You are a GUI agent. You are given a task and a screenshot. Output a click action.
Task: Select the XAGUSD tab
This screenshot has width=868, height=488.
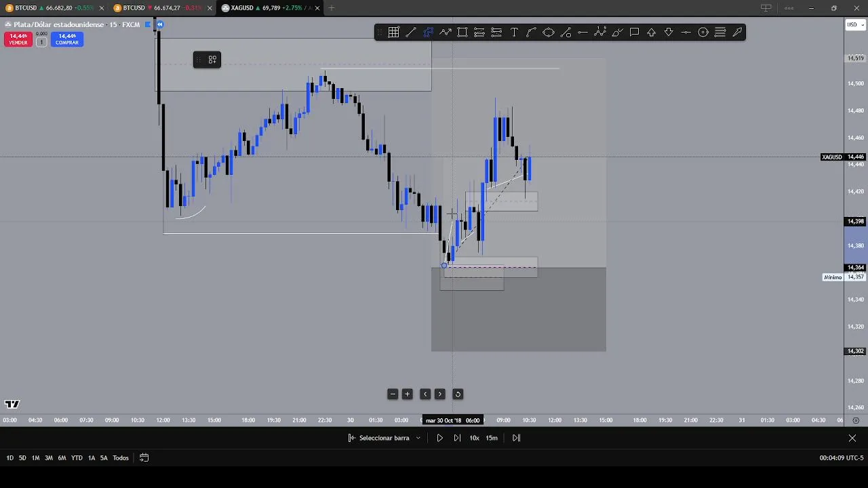tap(271, 8)
